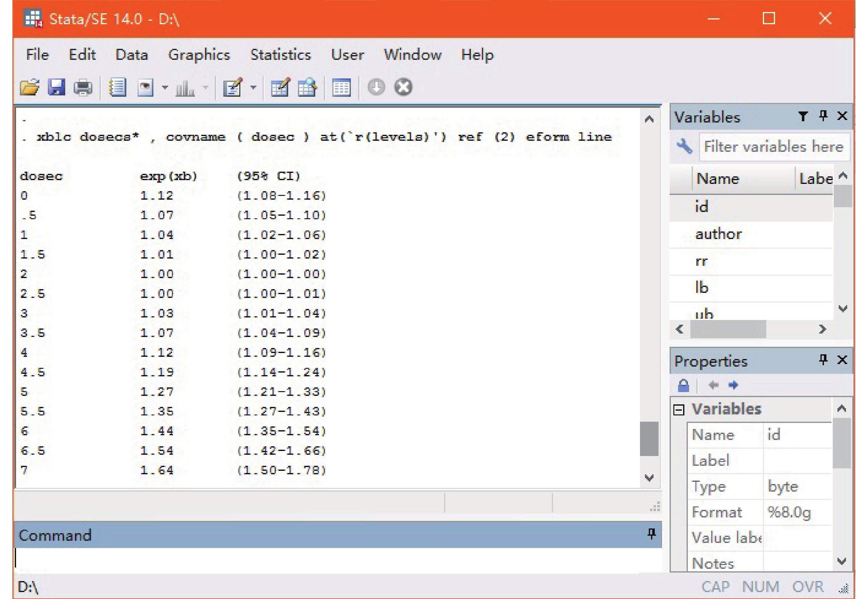The image size is (868, 599).
Task: Open the Graphics menu
Action: click(x=199, y=55)
